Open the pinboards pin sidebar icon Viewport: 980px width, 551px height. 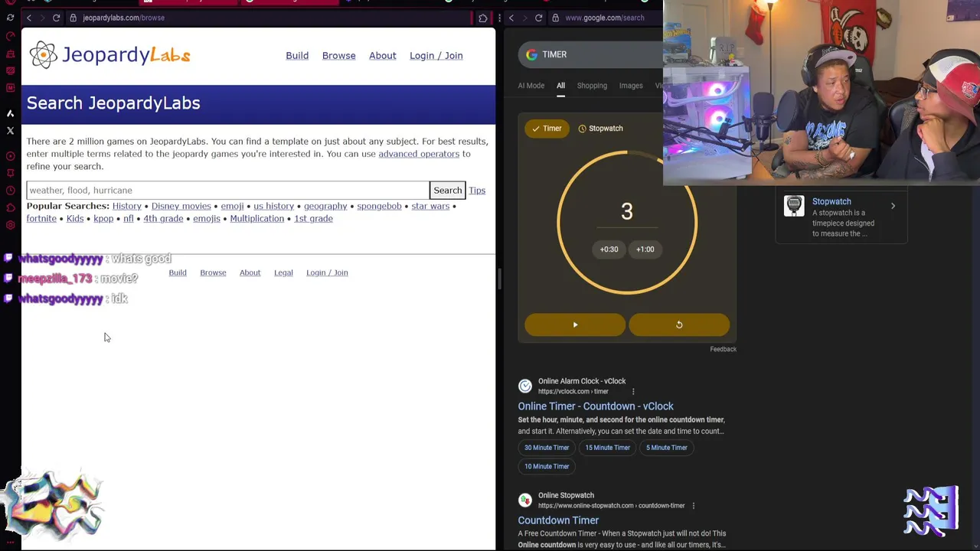[10, 173]
